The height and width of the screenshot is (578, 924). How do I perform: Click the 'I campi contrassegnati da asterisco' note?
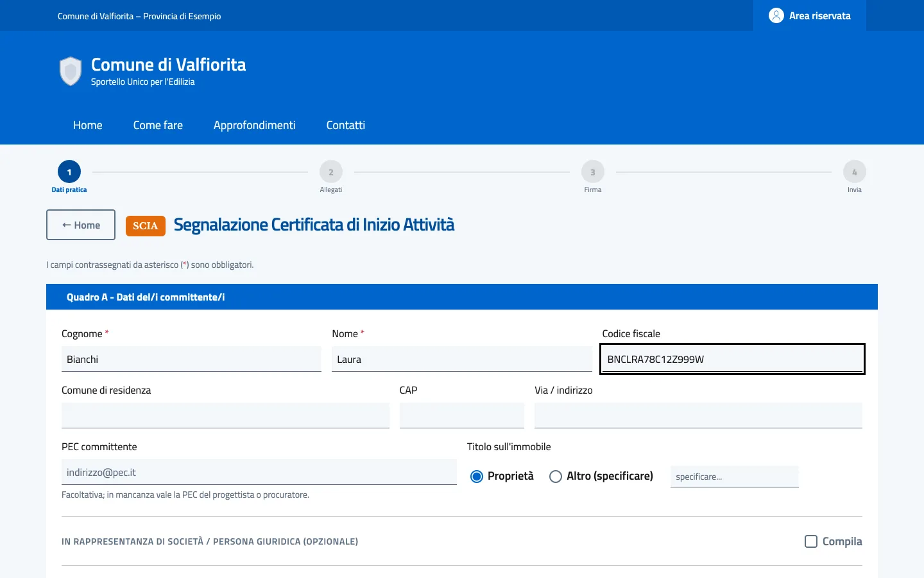pyautogui.click(x=150, y=265)
